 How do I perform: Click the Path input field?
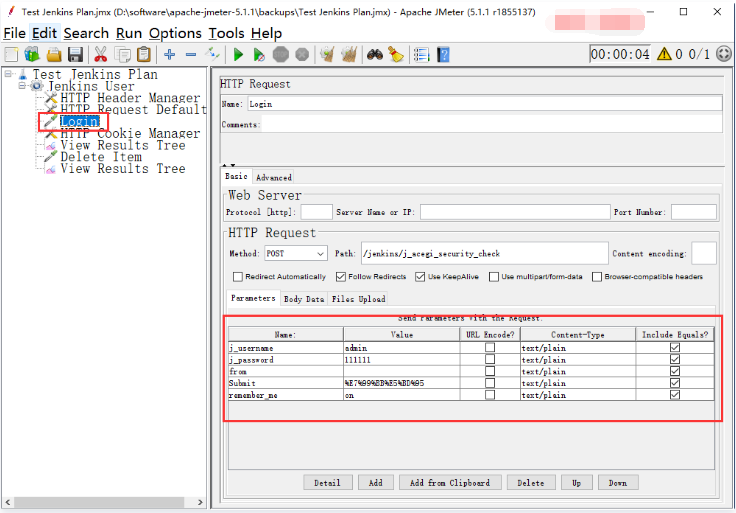coord(484,253)
